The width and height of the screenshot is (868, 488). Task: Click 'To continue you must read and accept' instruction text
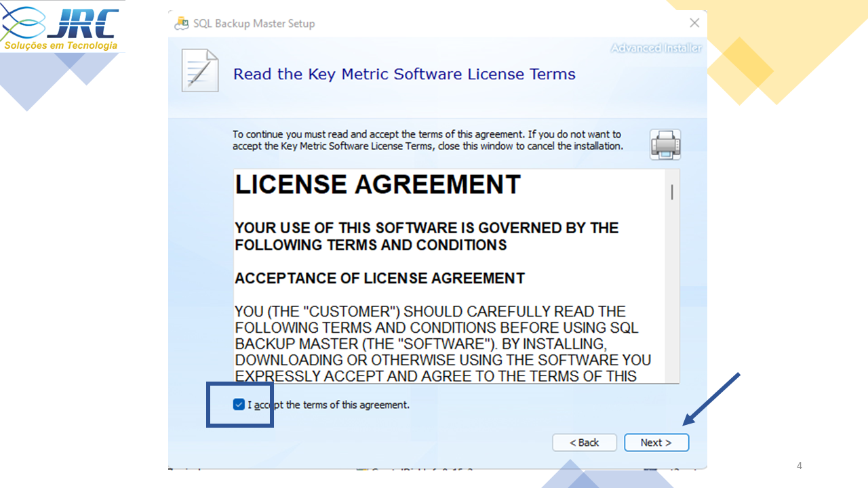(x=428, y=140)
